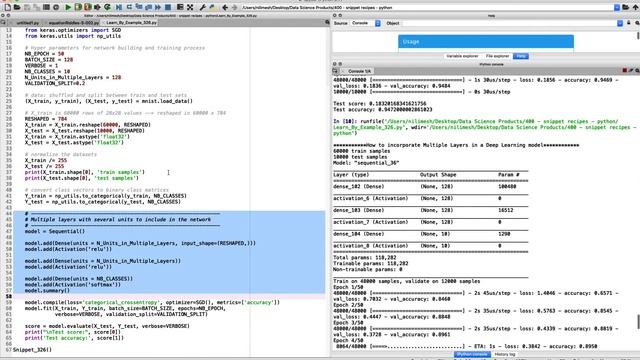Open Help pane options icon

pos(637,23)
